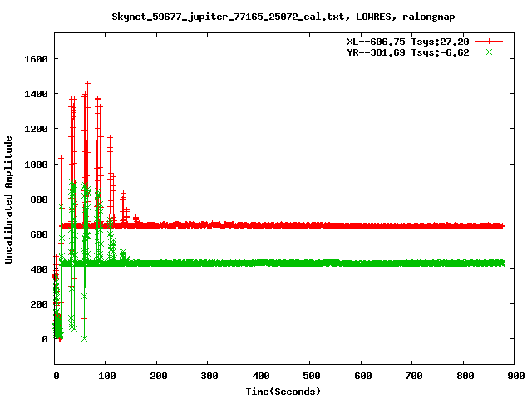Select the XL--606.75 Tsys:27.20 legend label
The width and height of the screenshot is (532, 399).
[408, 42]
